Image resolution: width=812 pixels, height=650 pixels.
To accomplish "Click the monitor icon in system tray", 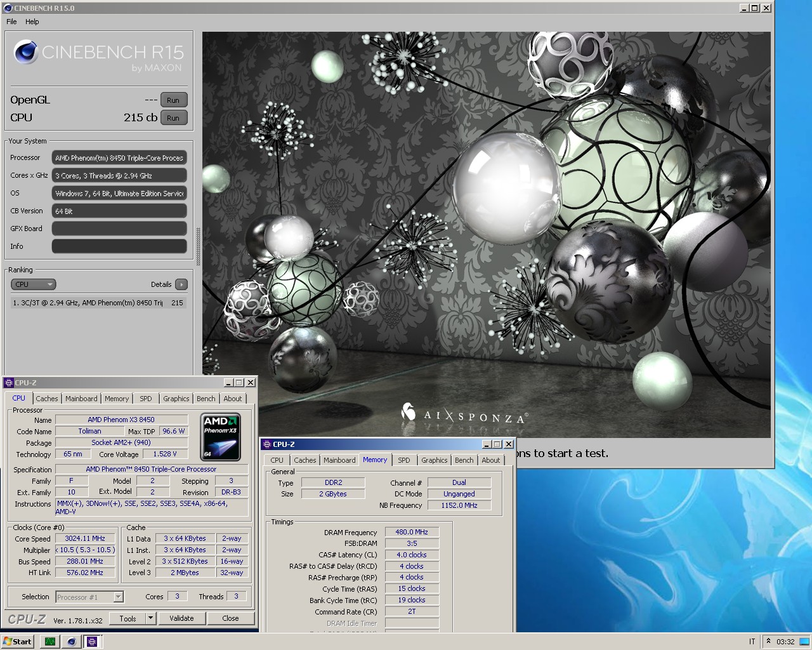I will tap(804, 641).
